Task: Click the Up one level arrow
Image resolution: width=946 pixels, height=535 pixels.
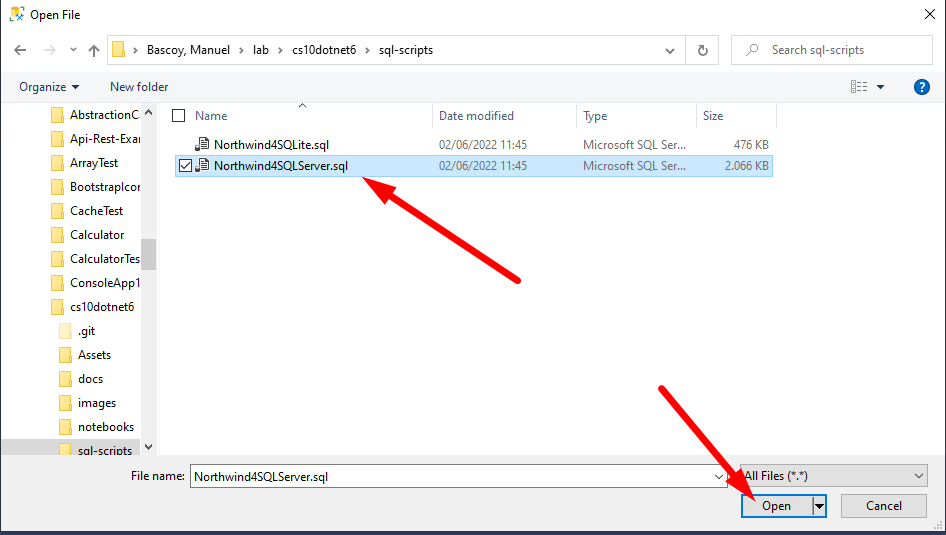Action: 94,50
